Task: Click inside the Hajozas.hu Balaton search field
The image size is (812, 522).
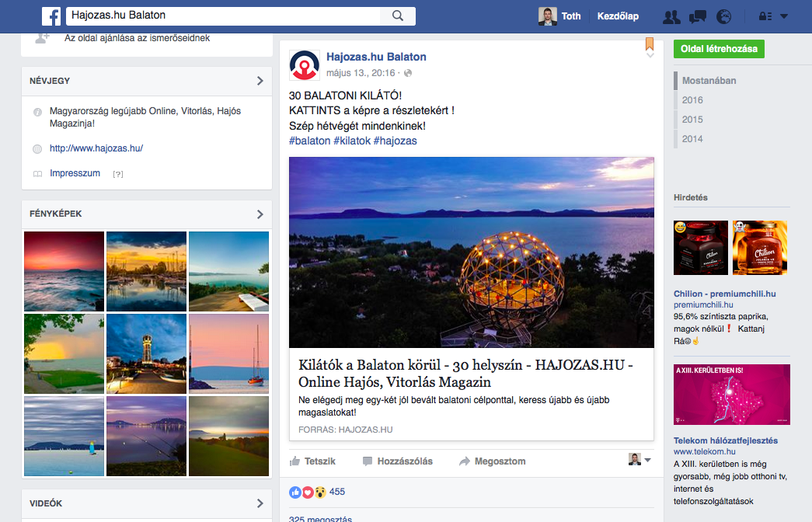Action: point(223,16)
